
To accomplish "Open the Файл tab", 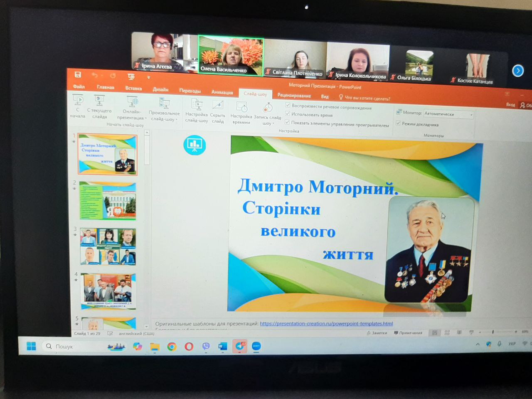I will (x=79, y=86).
